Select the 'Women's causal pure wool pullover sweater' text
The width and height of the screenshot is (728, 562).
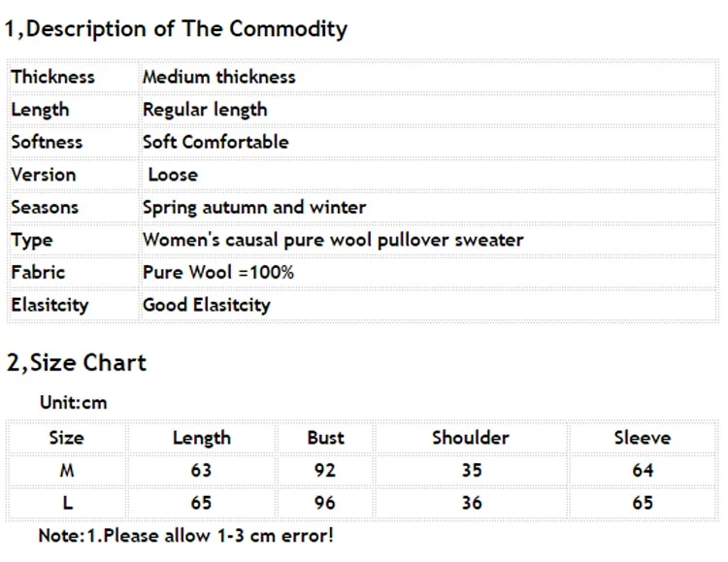[333, 240]
